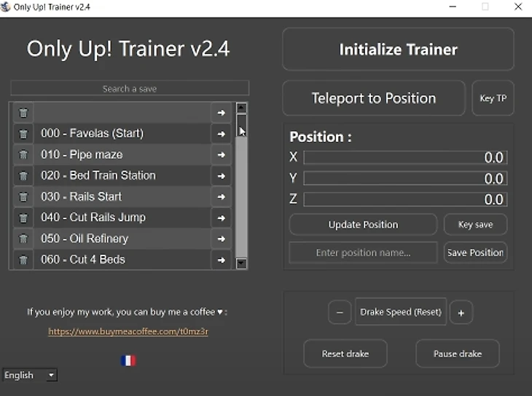Select the 010 - Pipe maze entry text
532x396 pixels.
click(x=82, y=154)
